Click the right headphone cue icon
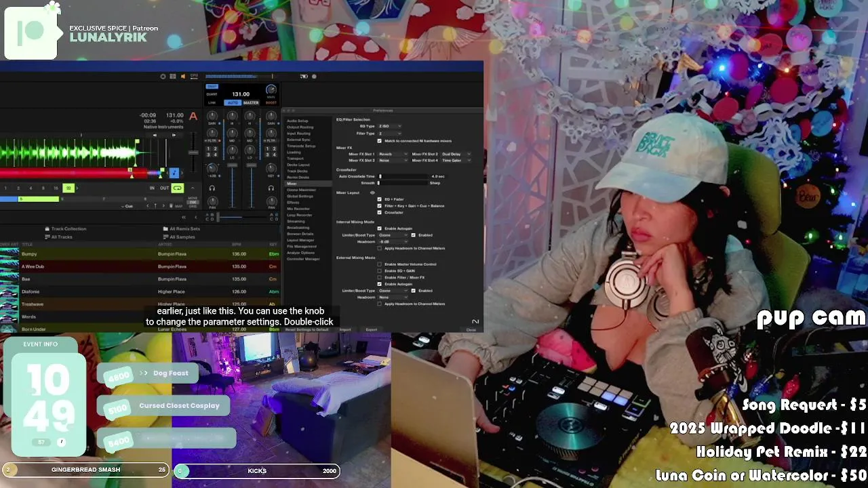The height and width of the screenshot is (488, 868). [x=271, y=188]
